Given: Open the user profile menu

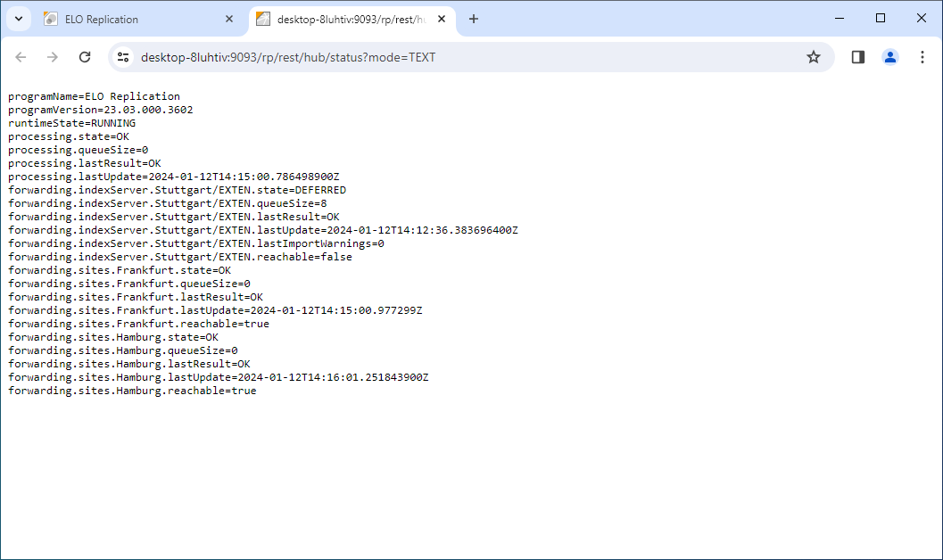Looking at the screenshot, I should pos(890,57).
